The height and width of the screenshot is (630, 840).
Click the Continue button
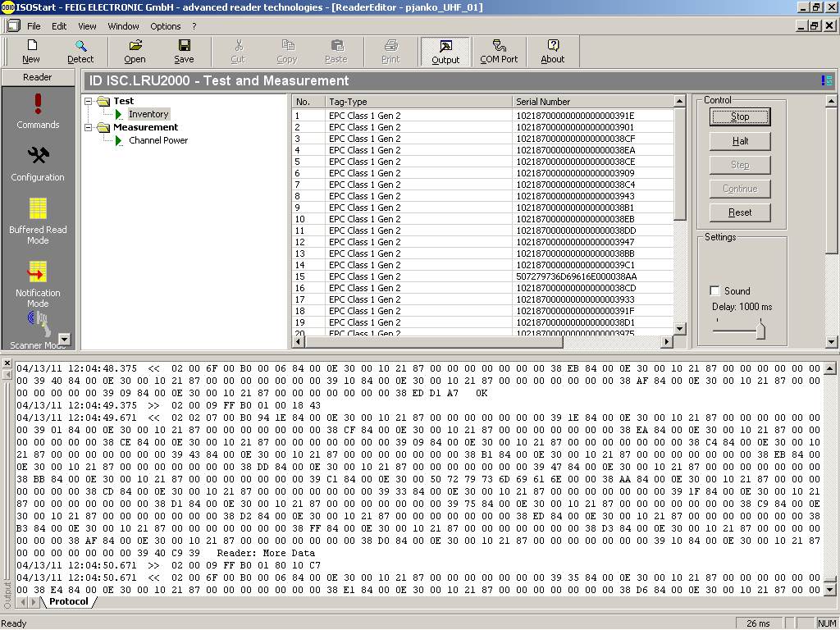740,189
